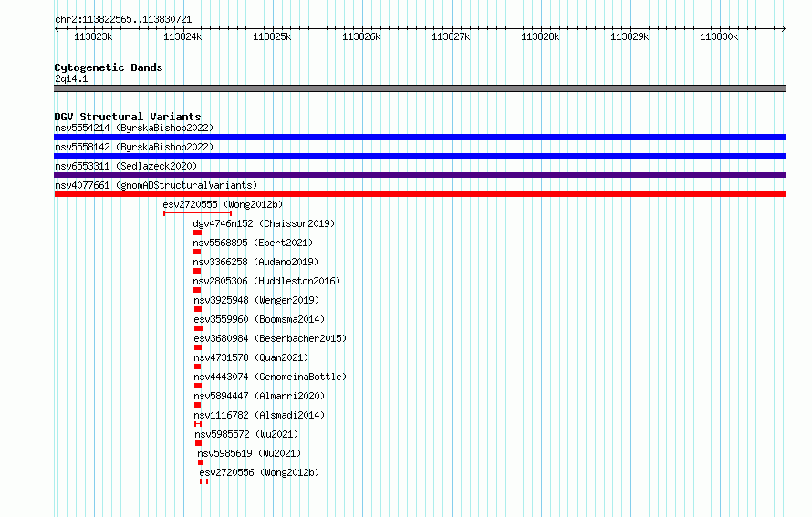Viewport: 812px width, 517px height.
Task: Select the blue nsv5558142 variant bar
Action: 420,156
